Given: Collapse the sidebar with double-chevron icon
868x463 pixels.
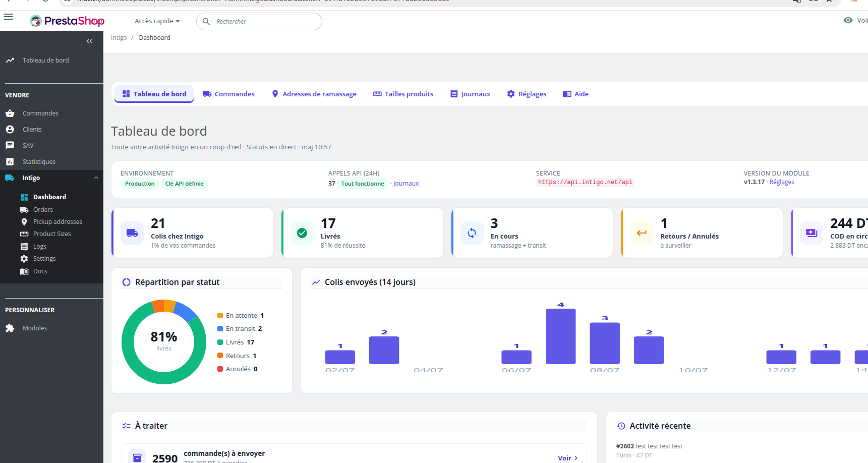Looking at the screenshot, I should coord(89,41).
